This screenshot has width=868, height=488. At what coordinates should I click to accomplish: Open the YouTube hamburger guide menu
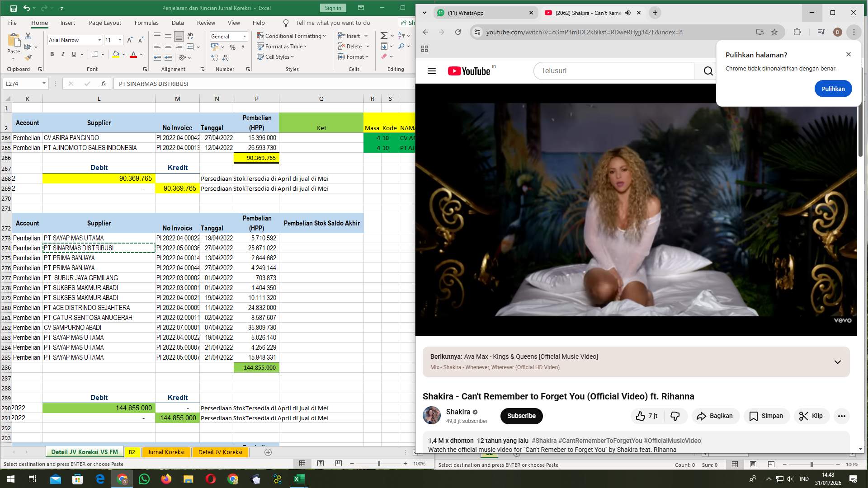point(432,71)
